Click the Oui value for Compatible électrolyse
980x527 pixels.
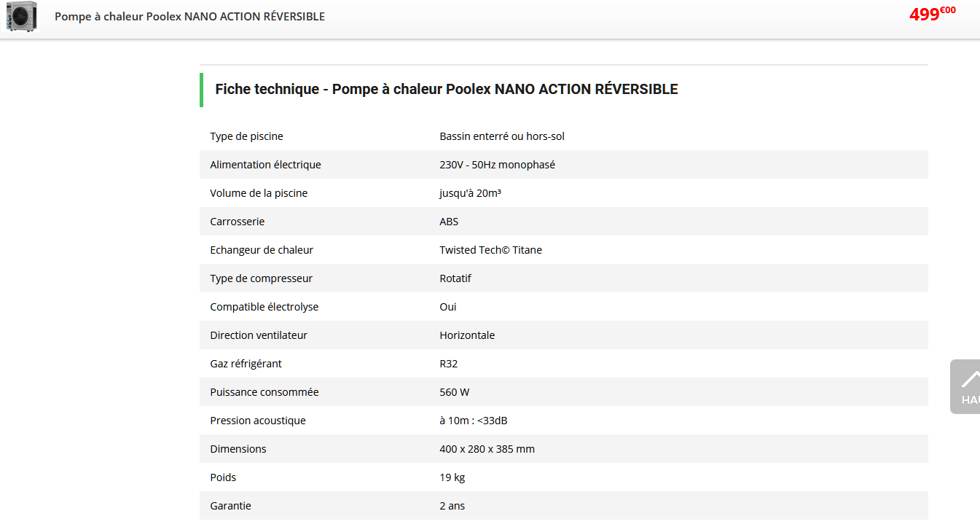448,307
